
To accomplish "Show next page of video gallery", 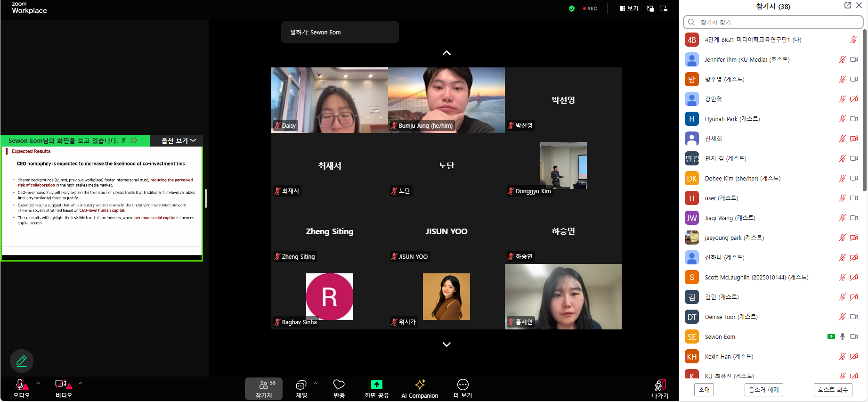I will [446, 345].
